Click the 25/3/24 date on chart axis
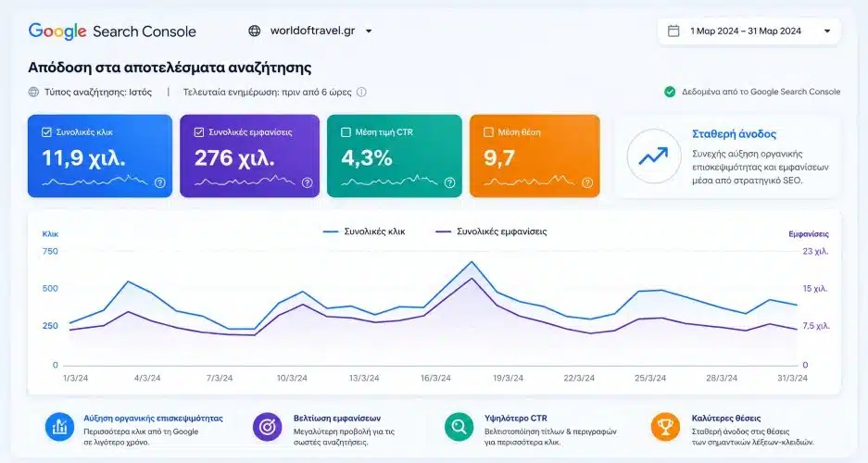The height and width of the screenshot is (463, 868). pyautogui.click(x=650, y=379)
